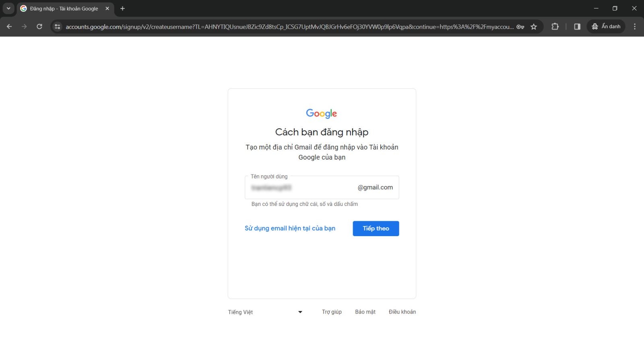The height and width of the screenshot is (349, 644).
Task: Minimize the browser window
Action: click(596, 8)
